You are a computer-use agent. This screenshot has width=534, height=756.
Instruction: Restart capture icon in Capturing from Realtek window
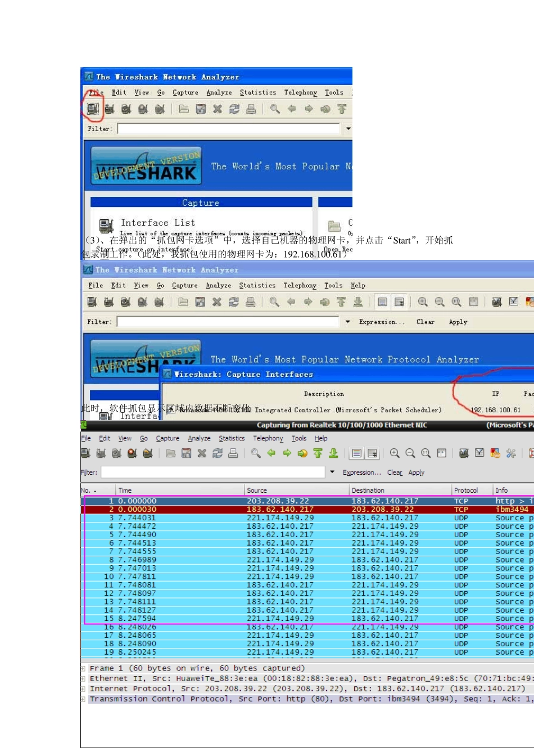pyautogui.click(x=148, y=453)
